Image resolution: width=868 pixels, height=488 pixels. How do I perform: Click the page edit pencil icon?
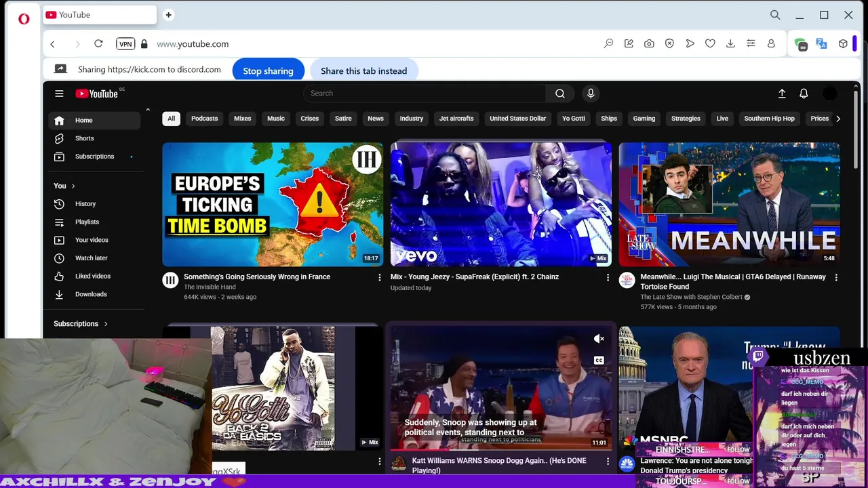[x=629, y=43]
